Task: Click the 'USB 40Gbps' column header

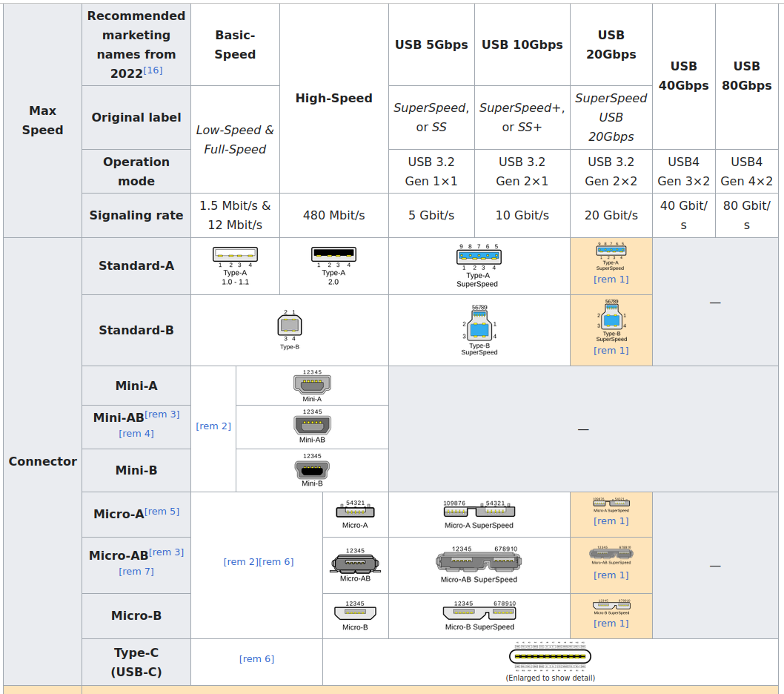Action: (683, 76)
